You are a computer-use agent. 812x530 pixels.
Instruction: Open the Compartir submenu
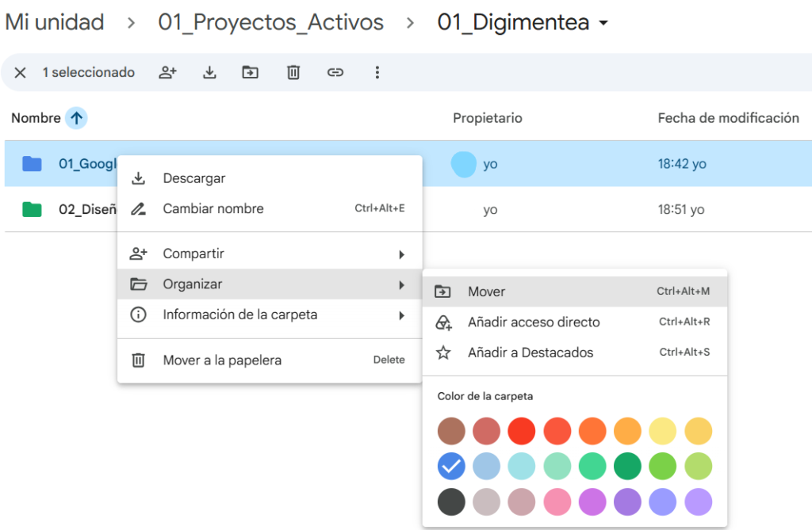coord(270,254)
